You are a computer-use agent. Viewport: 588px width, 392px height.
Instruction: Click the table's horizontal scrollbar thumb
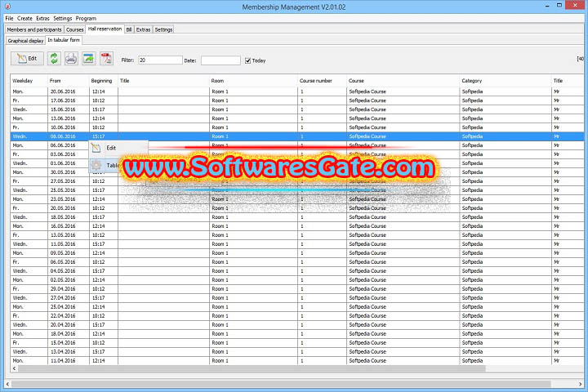pyautogui.click(x=252, y=369)
